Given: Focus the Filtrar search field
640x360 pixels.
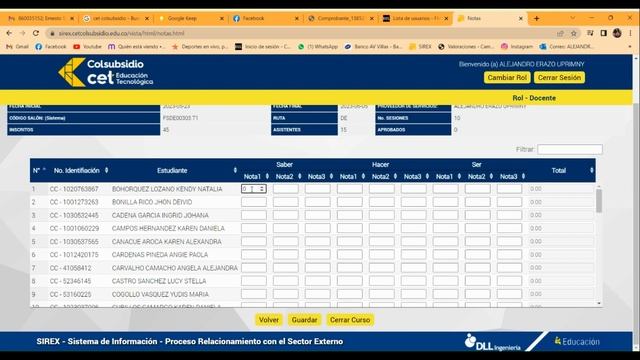Looking at the screenshot, I should click(x=570, y=149).
